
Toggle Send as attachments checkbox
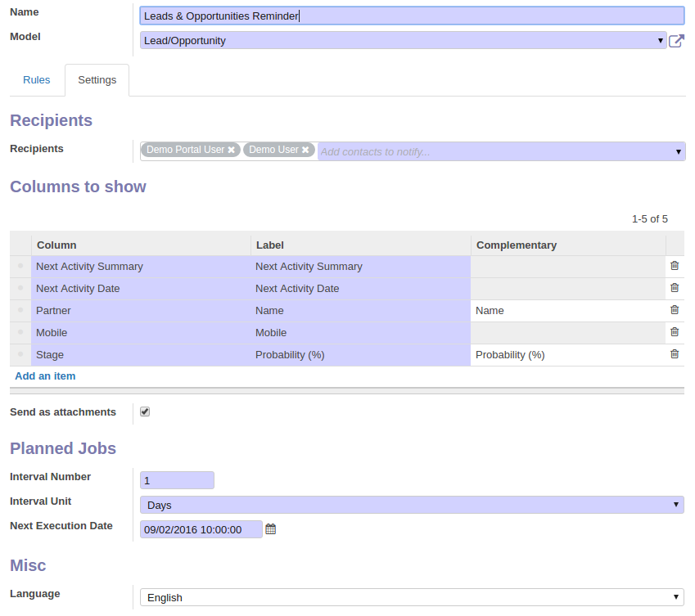point(145,411)
